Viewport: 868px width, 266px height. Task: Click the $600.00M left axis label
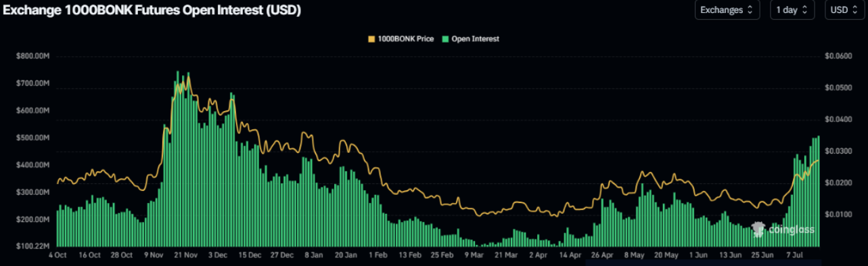pos(32,110)
